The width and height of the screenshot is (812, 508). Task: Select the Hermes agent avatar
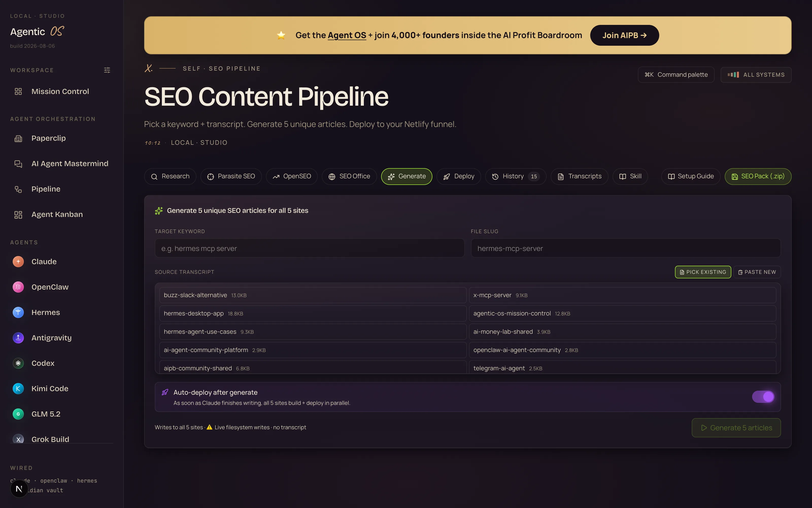click(x=18, y=312)
